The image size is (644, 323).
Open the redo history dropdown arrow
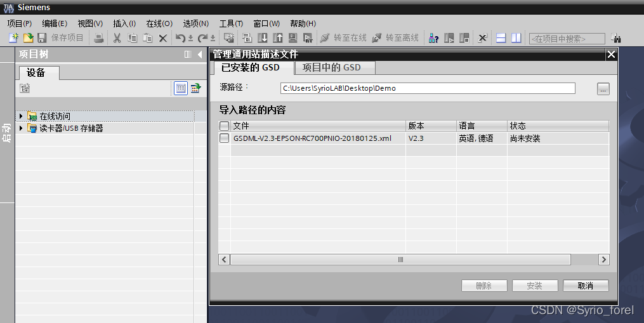pos(213,38)
